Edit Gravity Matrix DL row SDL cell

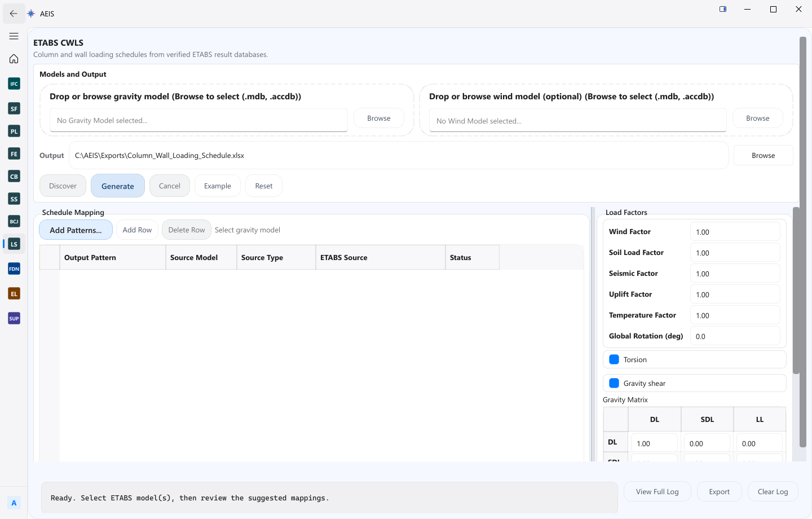707,443
